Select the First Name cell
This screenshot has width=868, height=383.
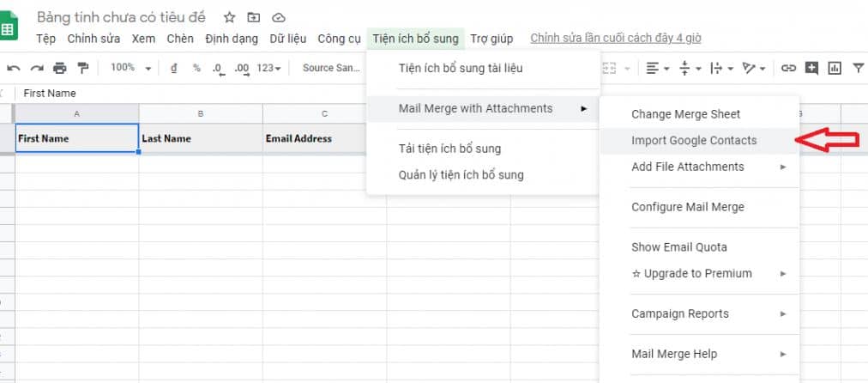click(x=77, y=138)
